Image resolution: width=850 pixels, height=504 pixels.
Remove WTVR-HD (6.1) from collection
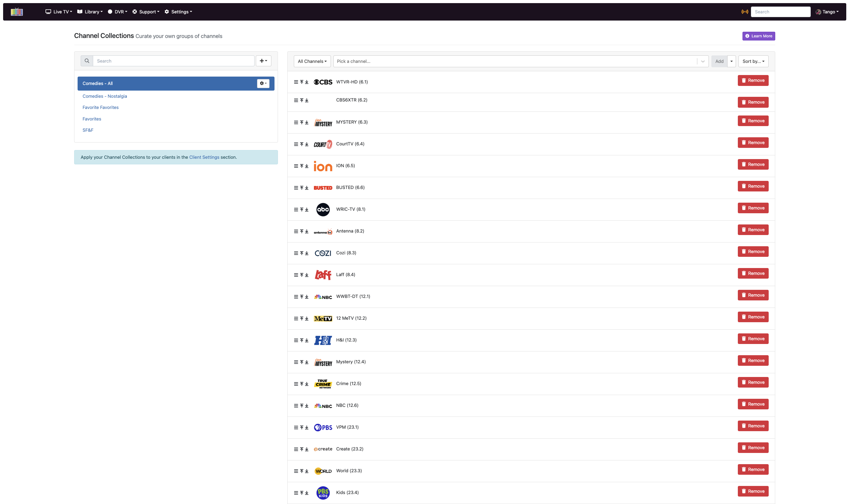tap(753, 81)
